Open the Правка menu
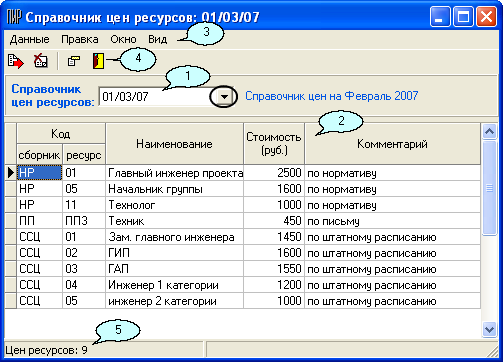 click(x=80, y=39)
